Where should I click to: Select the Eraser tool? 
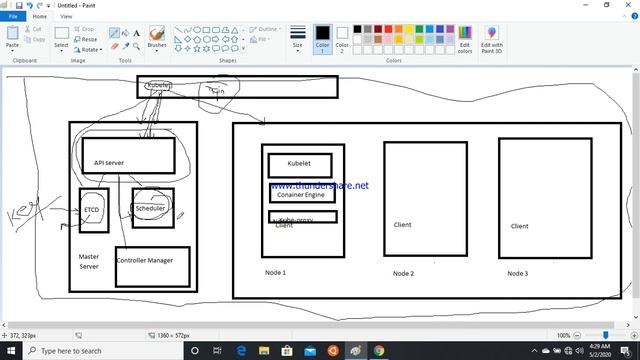point(114,46)
